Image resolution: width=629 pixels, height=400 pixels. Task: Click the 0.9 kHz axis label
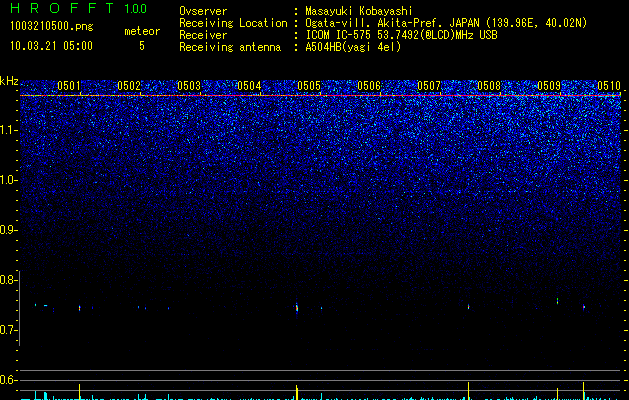8,230
